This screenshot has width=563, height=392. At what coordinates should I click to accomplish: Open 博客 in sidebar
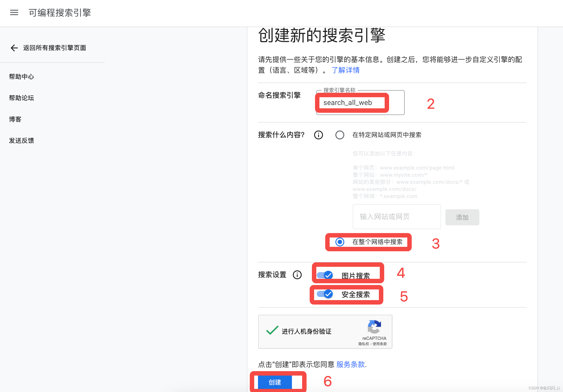pos(15,119)
